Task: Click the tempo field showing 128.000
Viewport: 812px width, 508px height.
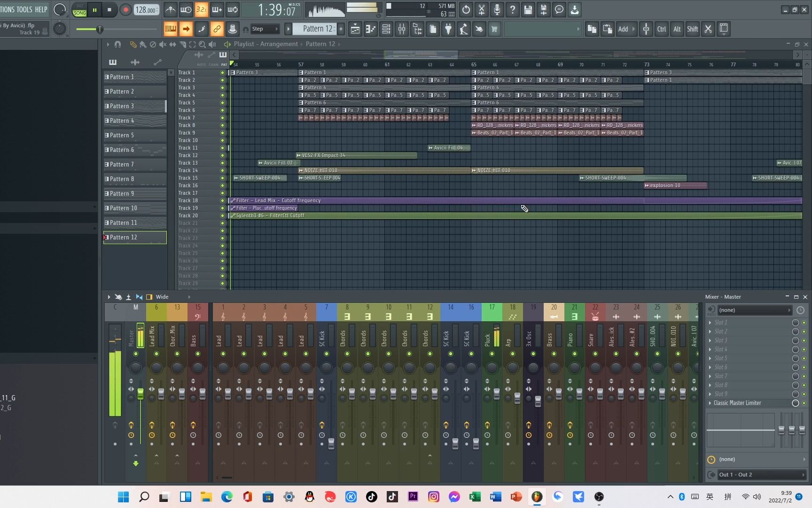Action: point(146,10)
